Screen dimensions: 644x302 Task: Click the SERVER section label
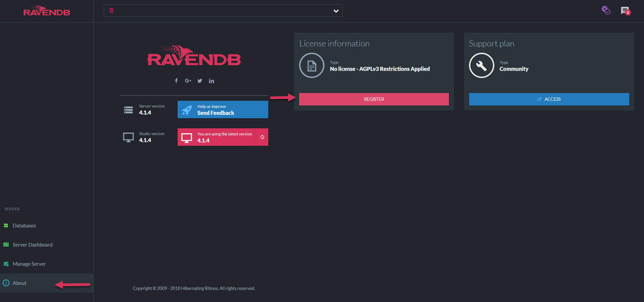click(12, 209)
